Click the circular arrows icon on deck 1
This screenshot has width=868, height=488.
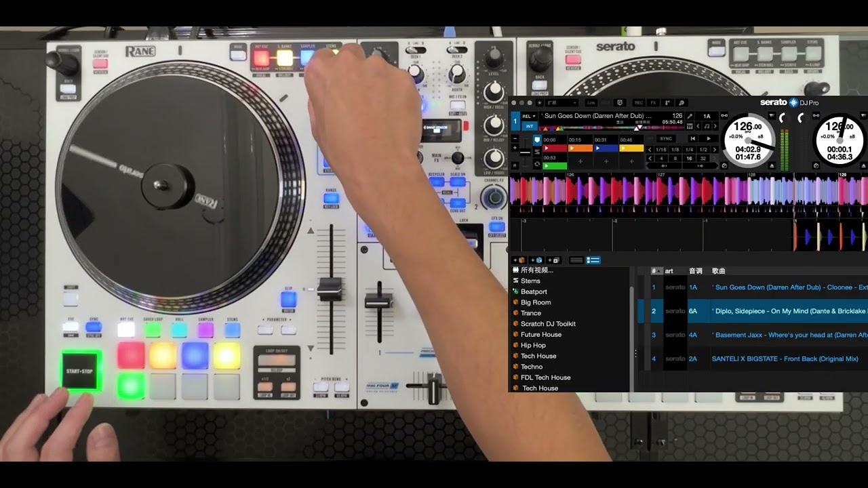pos(537,164)
